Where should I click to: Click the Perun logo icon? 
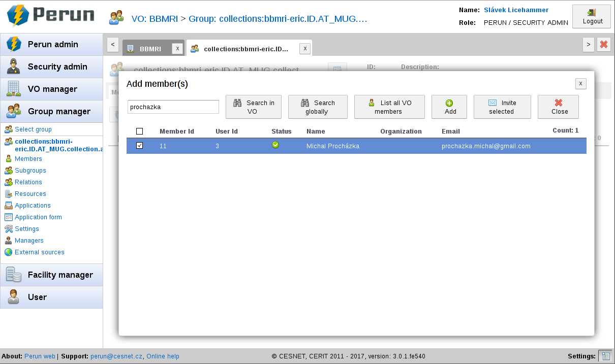point(17,16)
